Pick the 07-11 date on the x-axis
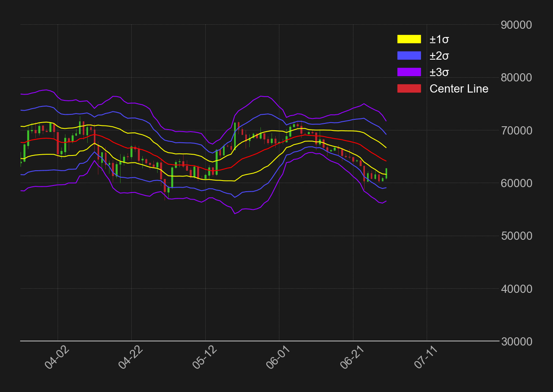Viewport: 553px width, 392px height. [426, 357]
